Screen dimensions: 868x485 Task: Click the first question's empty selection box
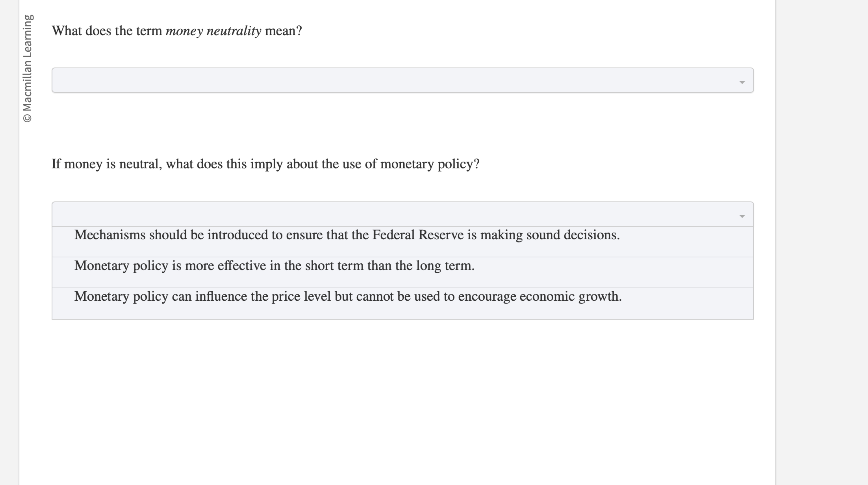tap(403, 80)
